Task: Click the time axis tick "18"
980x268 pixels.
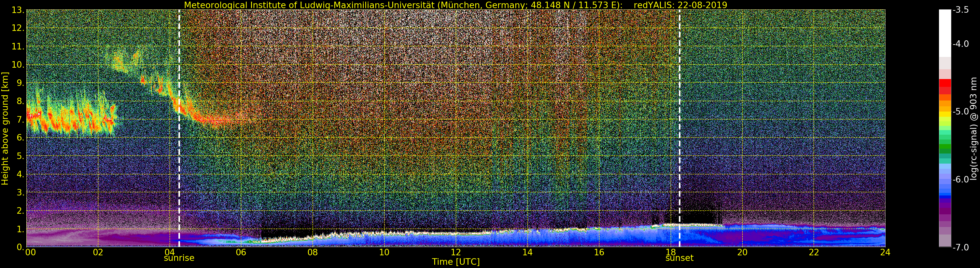Action: 670,252
